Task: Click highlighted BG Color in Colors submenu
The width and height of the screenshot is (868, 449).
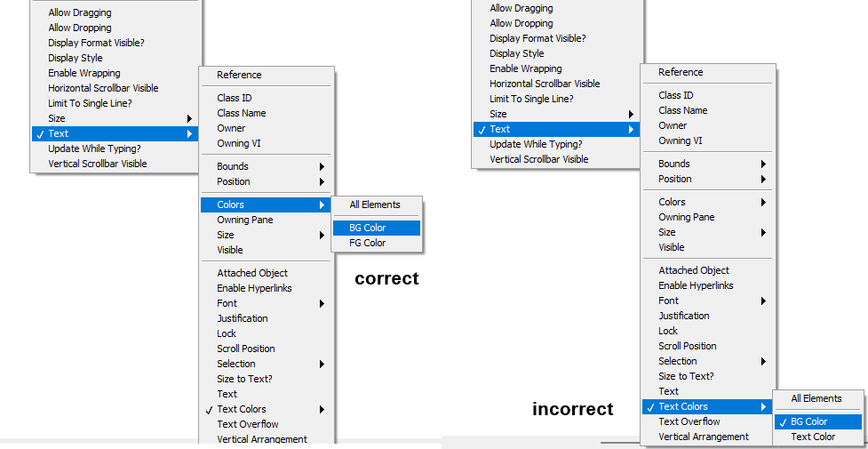Action: (368, 228)
